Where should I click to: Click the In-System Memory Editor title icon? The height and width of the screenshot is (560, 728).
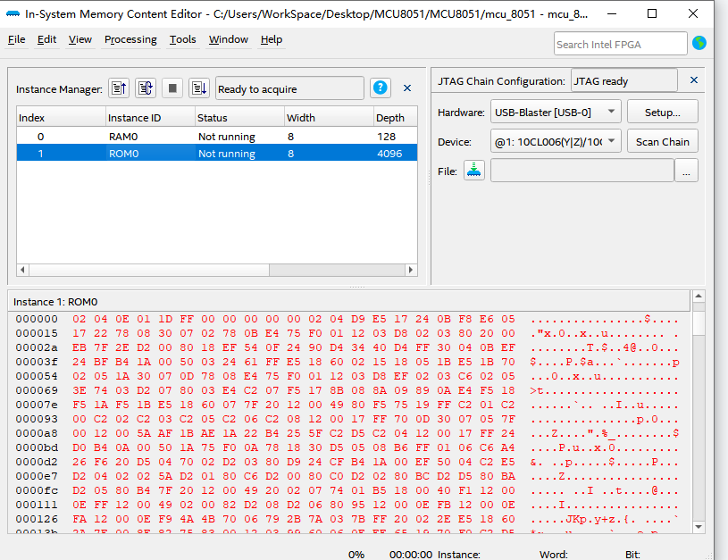(13, 14)
